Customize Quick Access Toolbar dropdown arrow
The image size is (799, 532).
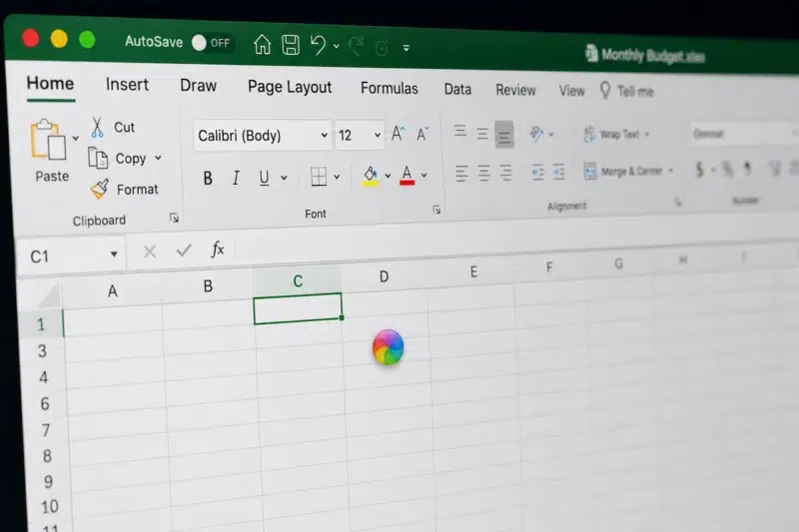coord(406,48)
